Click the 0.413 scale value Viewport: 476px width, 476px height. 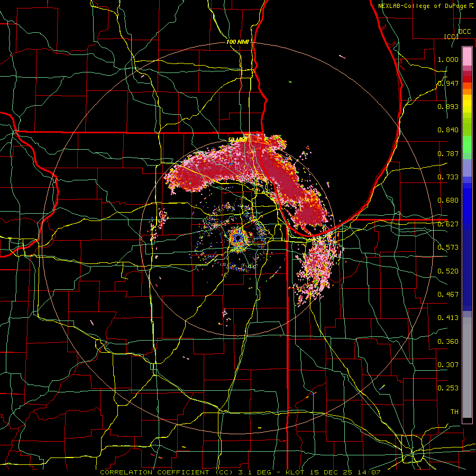point(448,318)
